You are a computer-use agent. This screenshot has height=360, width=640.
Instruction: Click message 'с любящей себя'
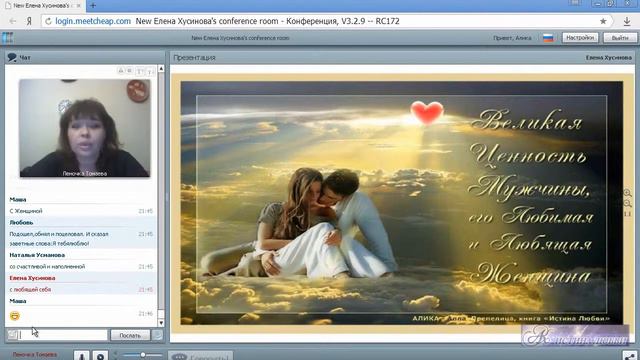(30, 289)
